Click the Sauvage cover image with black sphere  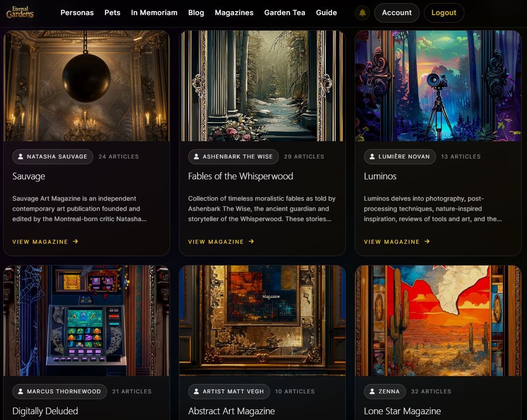click(87, 86)
